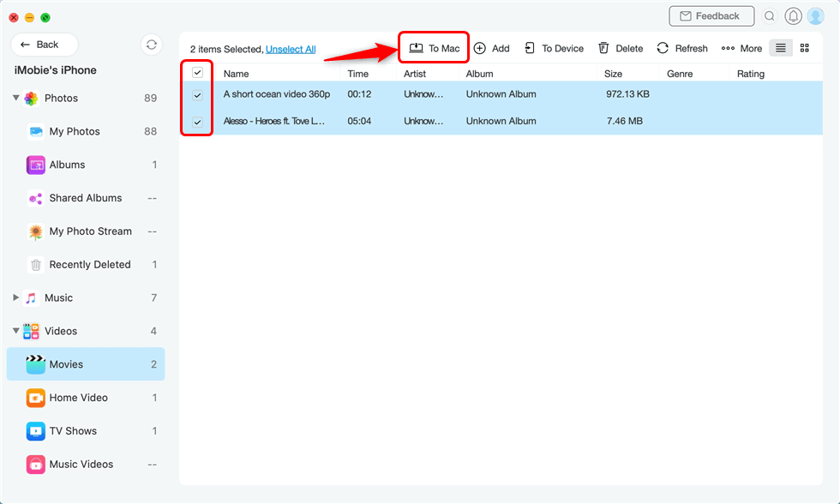
Task: Open the user account avatar
Action: pyautogui.click(x=815, y=16)
